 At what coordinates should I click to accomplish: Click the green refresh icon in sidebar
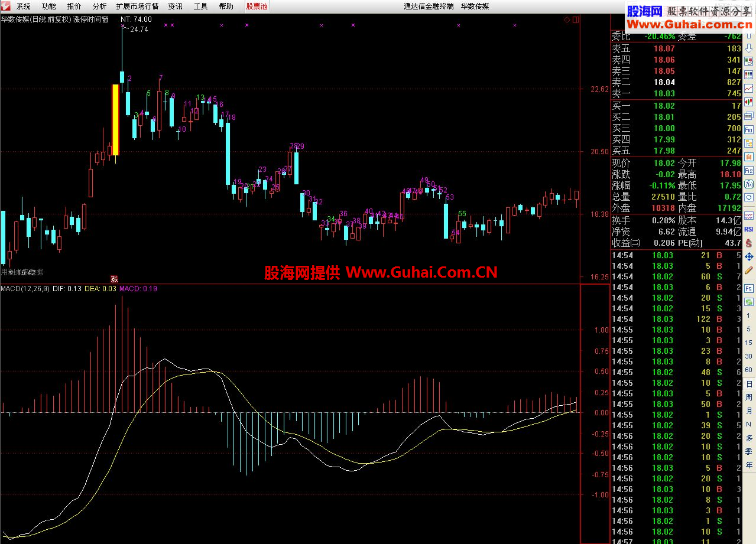tap(749, 302)
